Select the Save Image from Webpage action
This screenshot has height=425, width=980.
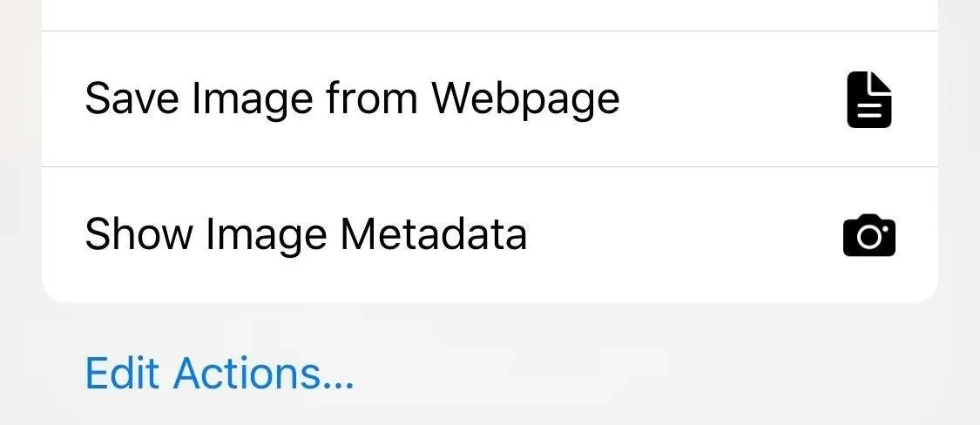(x=490, y=98)
